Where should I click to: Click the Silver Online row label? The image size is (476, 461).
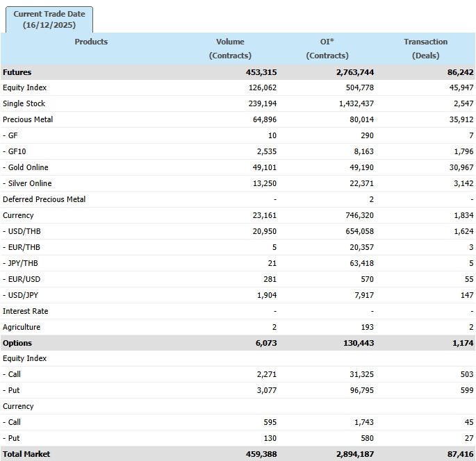coord(27,183)
